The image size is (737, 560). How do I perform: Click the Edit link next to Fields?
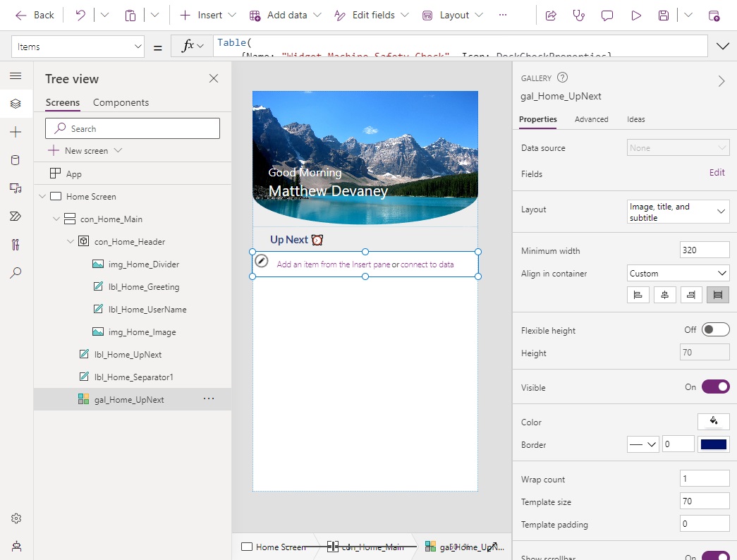717,172
